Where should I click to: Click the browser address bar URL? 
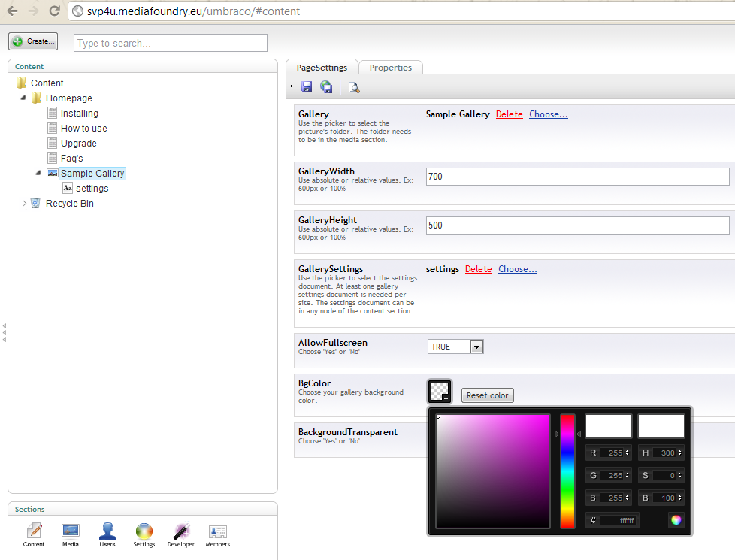click(193, 11)
